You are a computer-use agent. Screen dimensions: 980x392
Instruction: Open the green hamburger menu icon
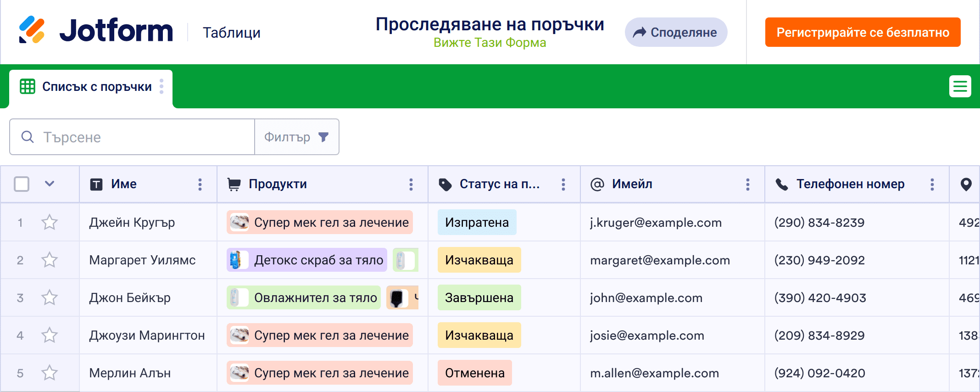pyautogui.click(x=960, y=86)
